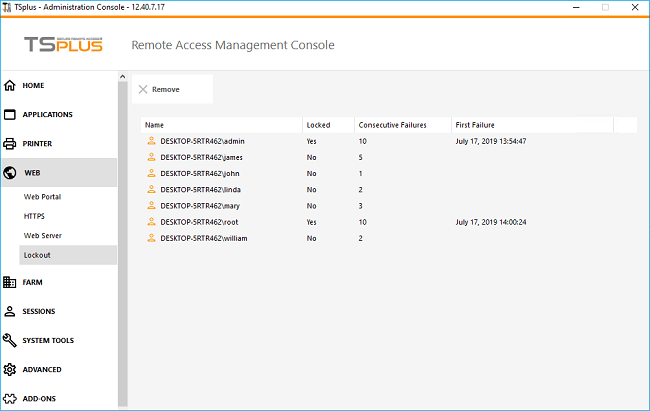Click Locked value No for john

pyautogui.click(x=311, y=173)
